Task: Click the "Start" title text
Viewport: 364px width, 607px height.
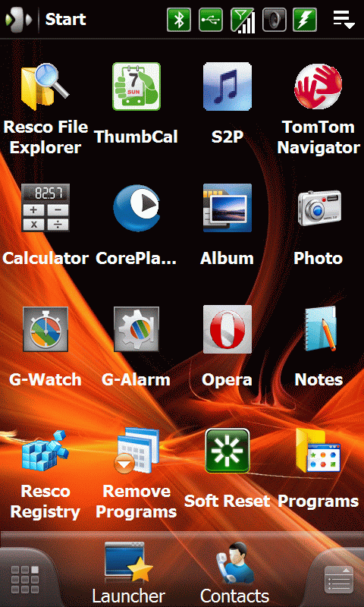Action: point(66,19)
